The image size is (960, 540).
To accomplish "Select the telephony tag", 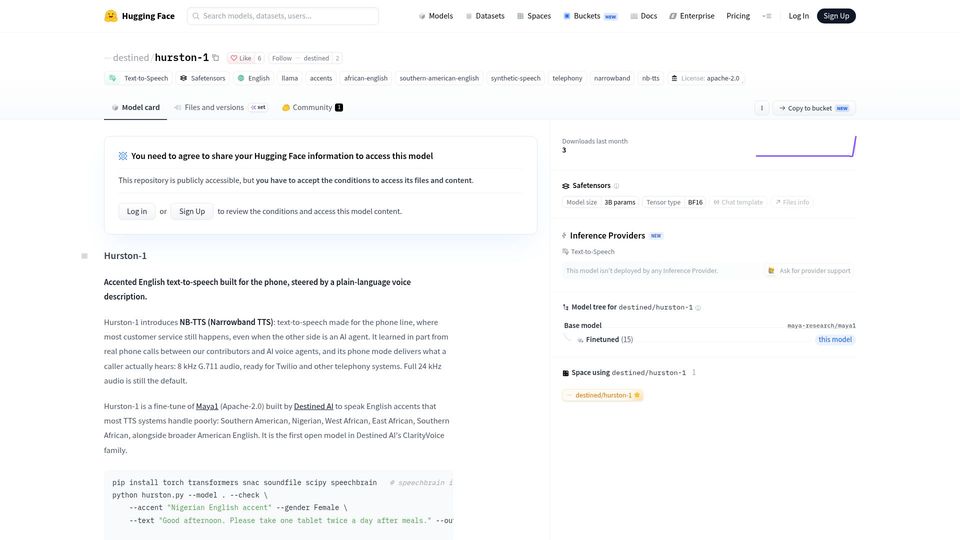I will coord(567,78).
